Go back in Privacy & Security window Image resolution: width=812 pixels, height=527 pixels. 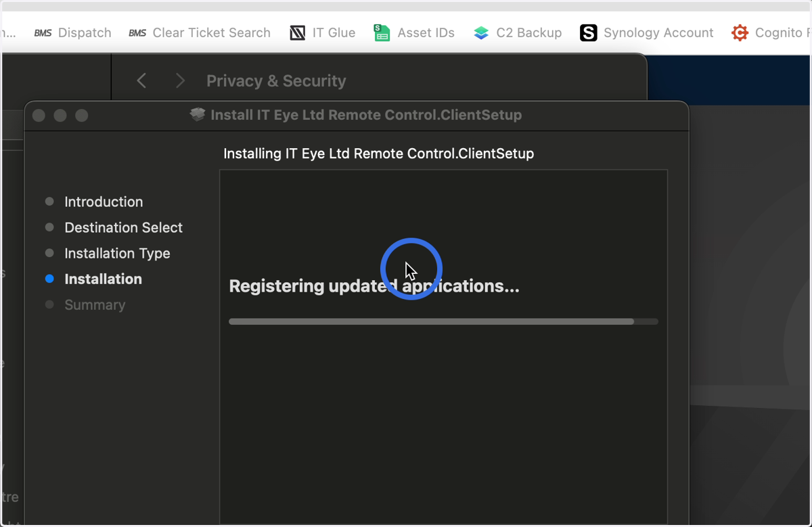pos(141,81)
